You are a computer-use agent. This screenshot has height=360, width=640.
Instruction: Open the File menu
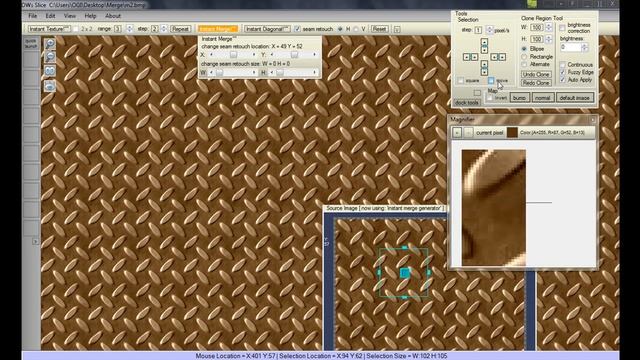32,16
